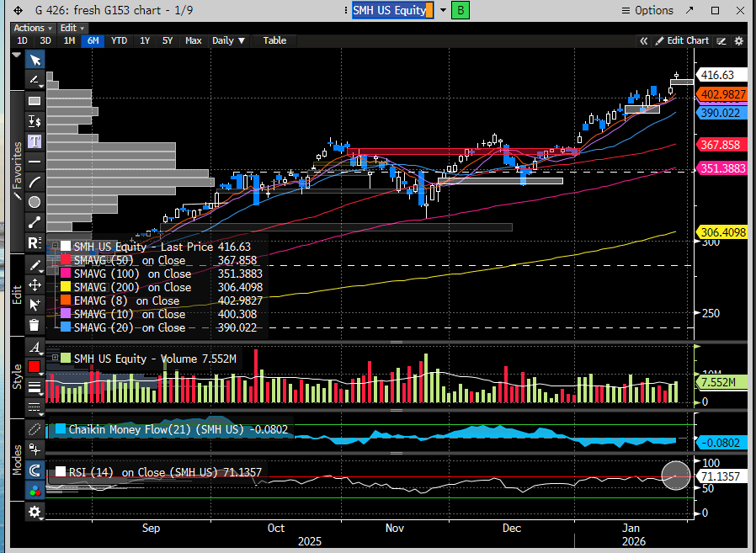Open the Edit menu
The width and height of the screenshot is (756, 553).
pos(72,28)
